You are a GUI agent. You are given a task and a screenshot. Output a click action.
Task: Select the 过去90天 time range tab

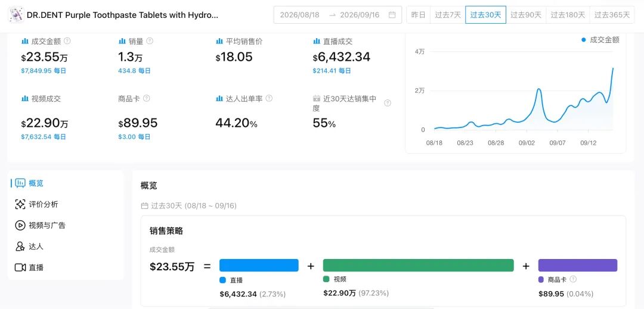coord(526,15)
